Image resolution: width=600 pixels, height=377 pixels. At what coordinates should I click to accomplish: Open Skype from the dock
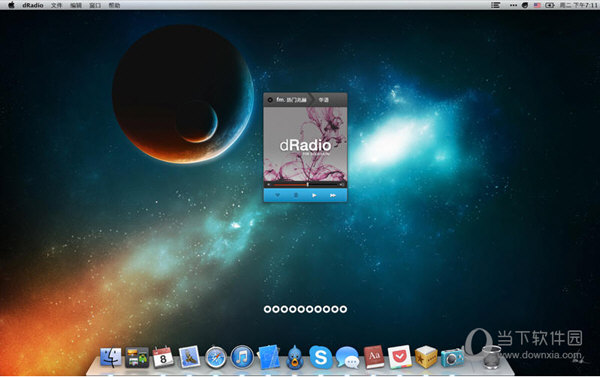321,357
